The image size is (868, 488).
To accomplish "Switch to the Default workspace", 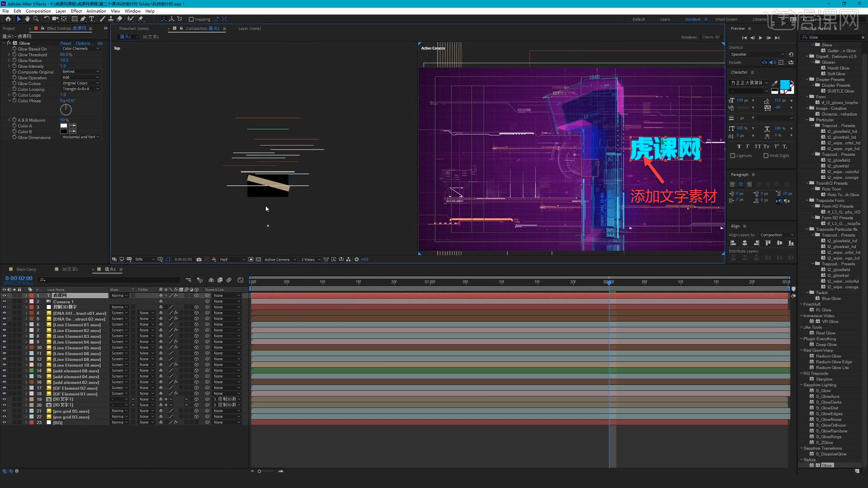I will click(x=638, y=19).
